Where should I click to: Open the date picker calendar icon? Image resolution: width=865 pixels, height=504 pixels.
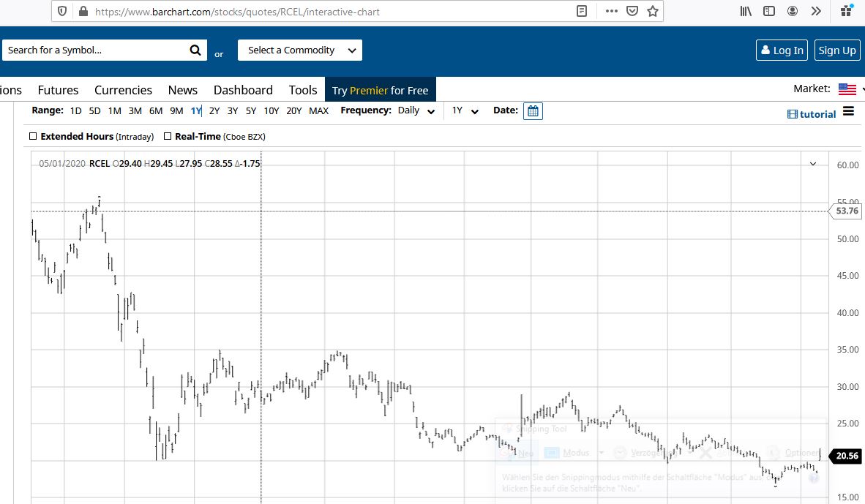(533, 111)
